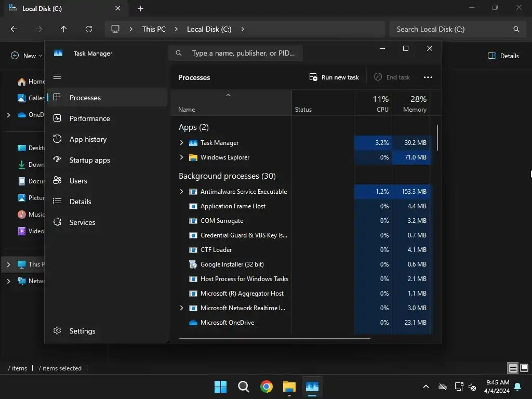Click the Windows Explorer folder icon in Apps
Screen dimensions: 532x399
point(193,157)
